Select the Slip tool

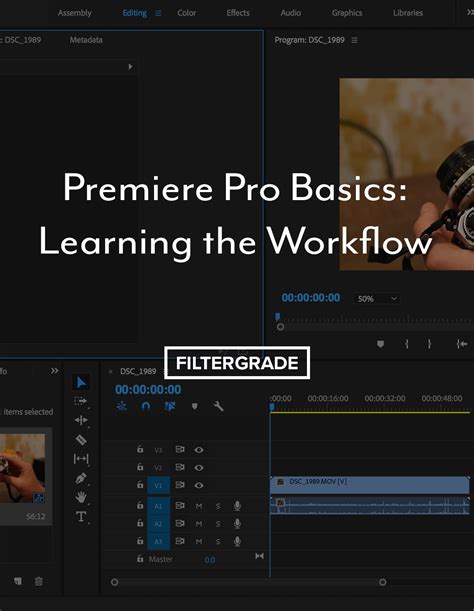(81, 459)
